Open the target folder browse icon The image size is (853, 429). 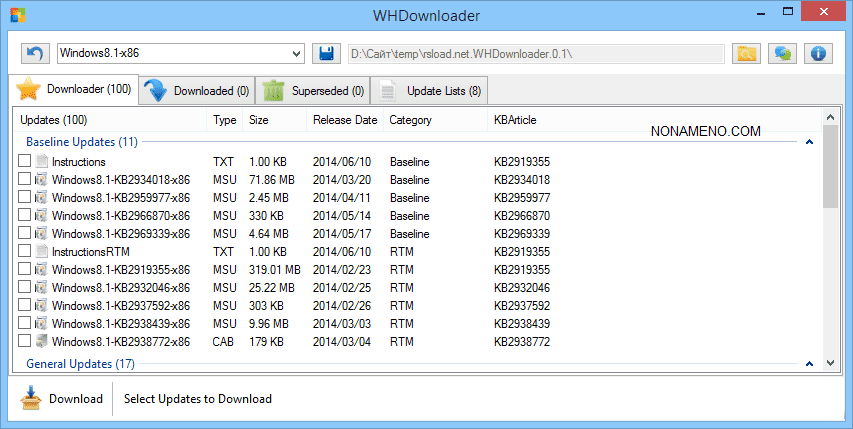click(x=746, y=53)
